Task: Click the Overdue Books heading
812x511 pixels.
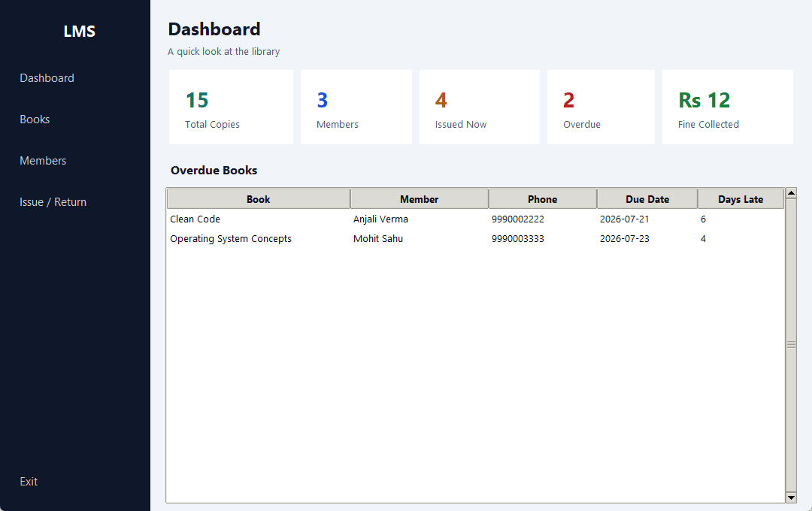Action: pos(214,171)
